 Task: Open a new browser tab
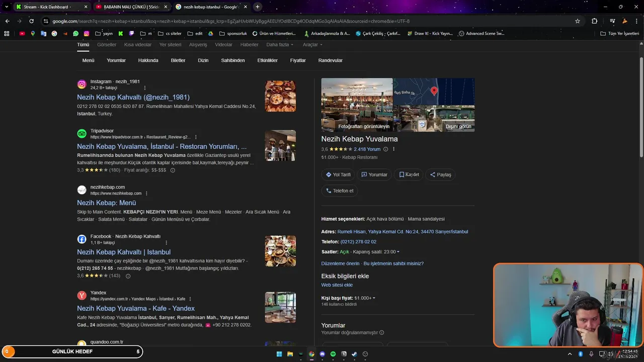click(258, 7)
